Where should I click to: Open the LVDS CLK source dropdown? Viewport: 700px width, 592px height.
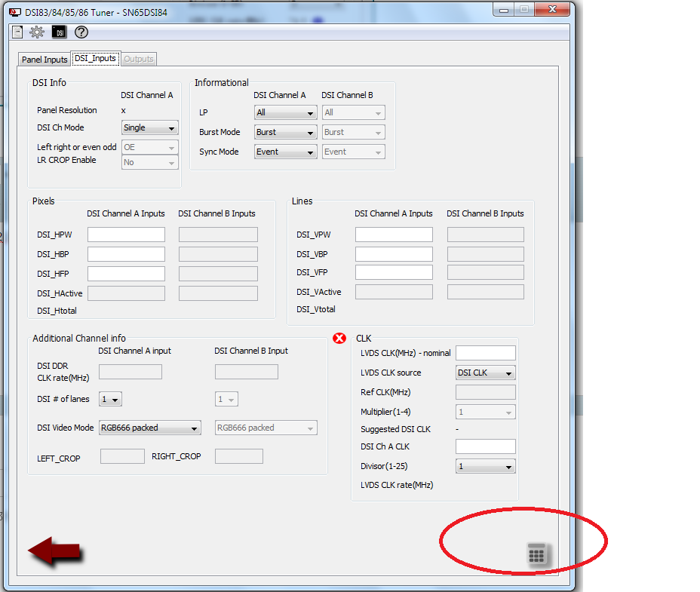486,373
